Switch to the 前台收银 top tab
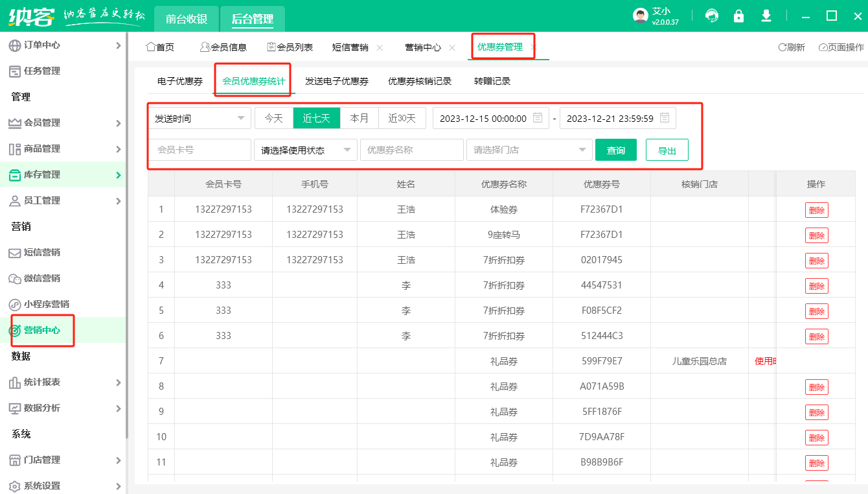 coord(187,19)
